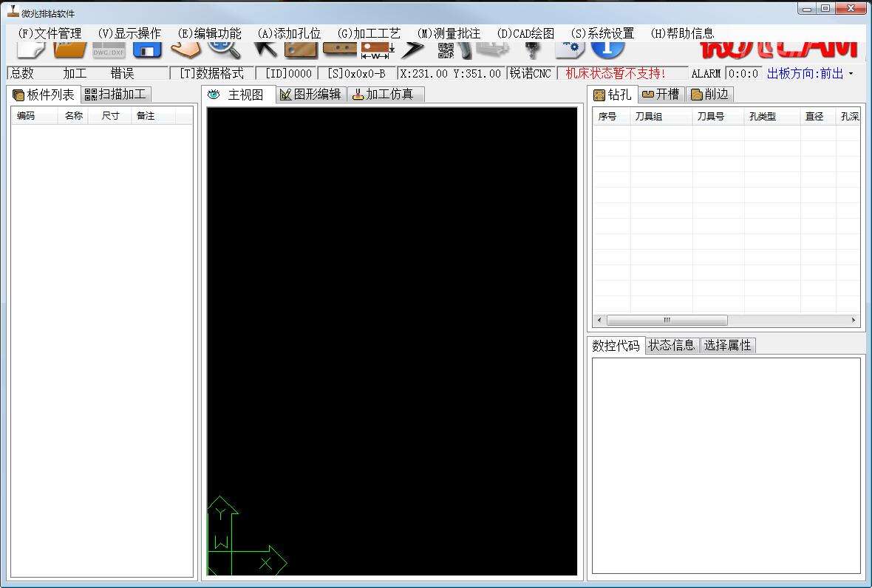The image size is (872, 588).
Task: Click the QR code scan icon
Action: pos(446,50)
